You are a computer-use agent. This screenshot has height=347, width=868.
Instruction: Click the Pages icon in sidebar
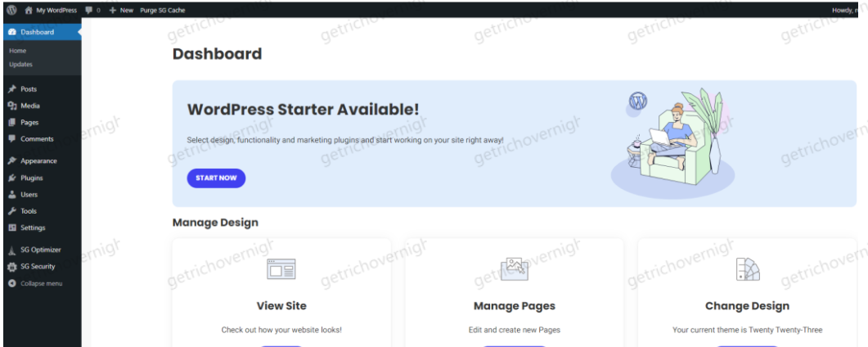[12, 122]
